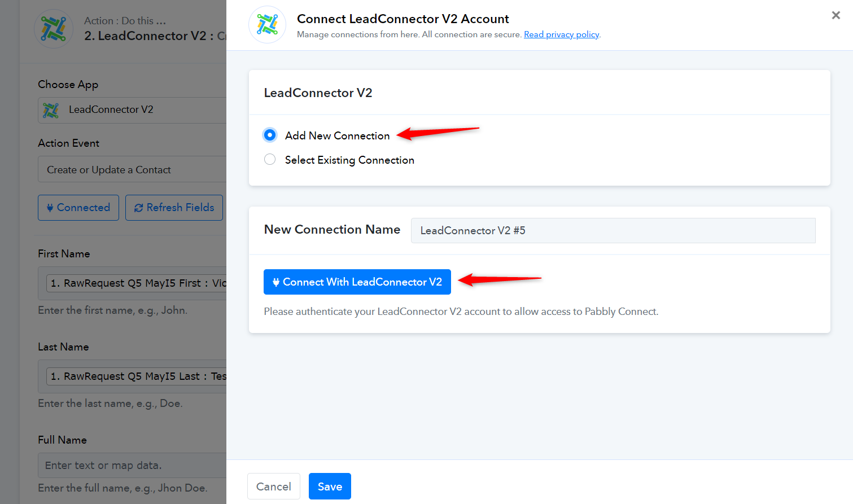This screenshot has height=504, width=853.
Task: Choose the Select Existing Connection option
Action: pyautogui.click(x=270, y=160)
